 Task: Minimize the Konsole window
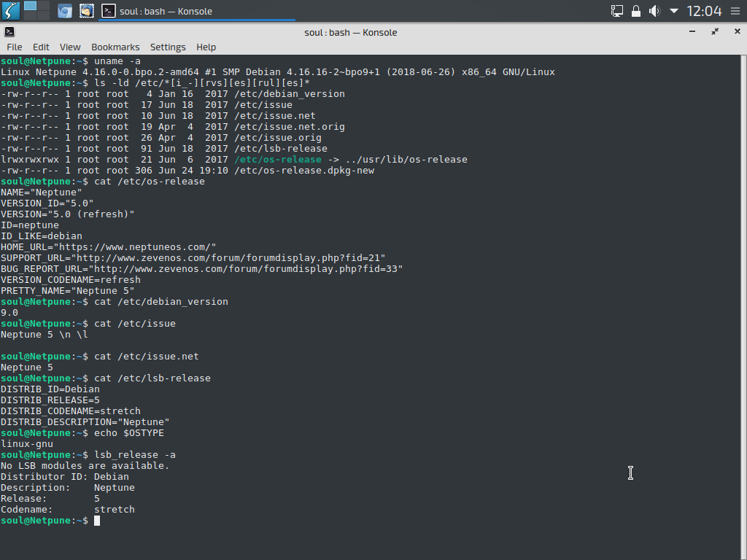click(x=692, y=31)
